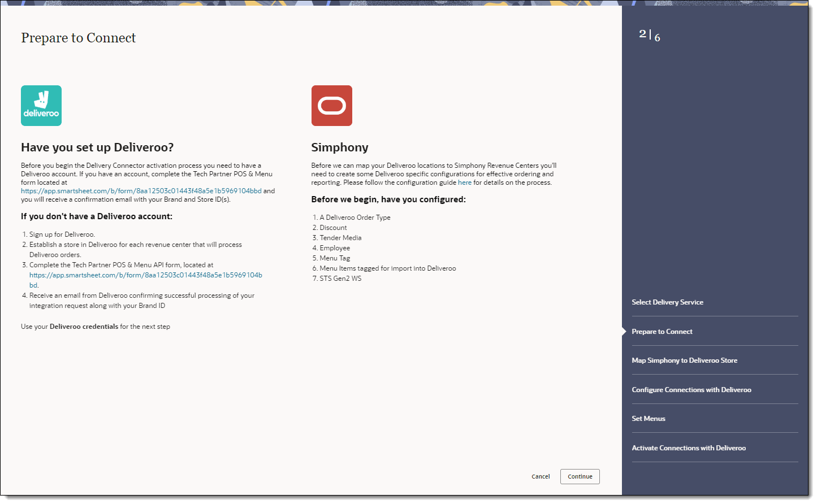Click the 'A Deliveroo Order Type' list item

point(355,218)
